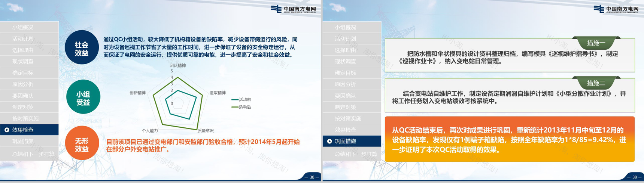The height and width of the screenshot is (183, 644).
Task: Click the 个人能力 radar axis label
Action: pyautogui.click(x=150, y=131)
